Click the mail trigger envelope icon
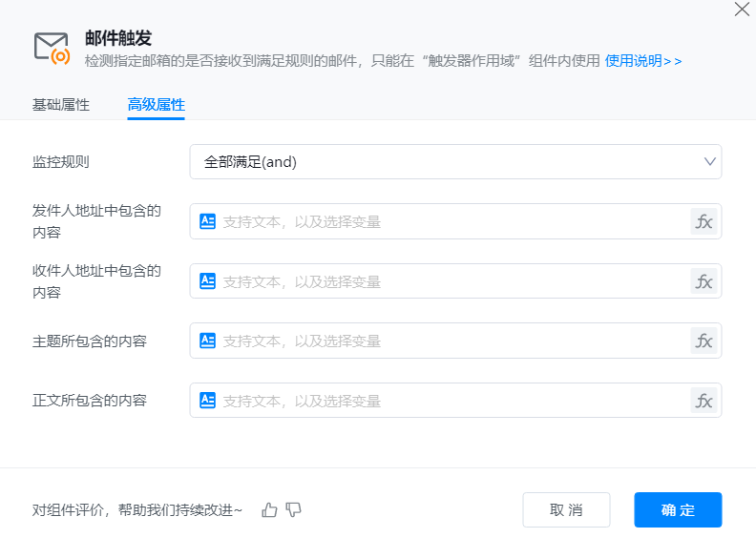 coord(52,48)
